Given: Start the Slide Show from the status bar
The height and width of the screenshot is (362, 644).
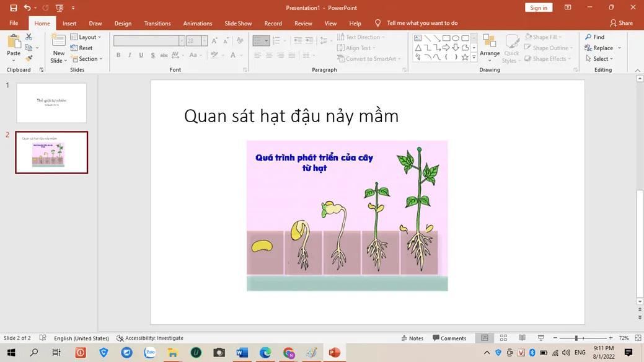Looking at the screenshot, I should (x=540, y=338).
